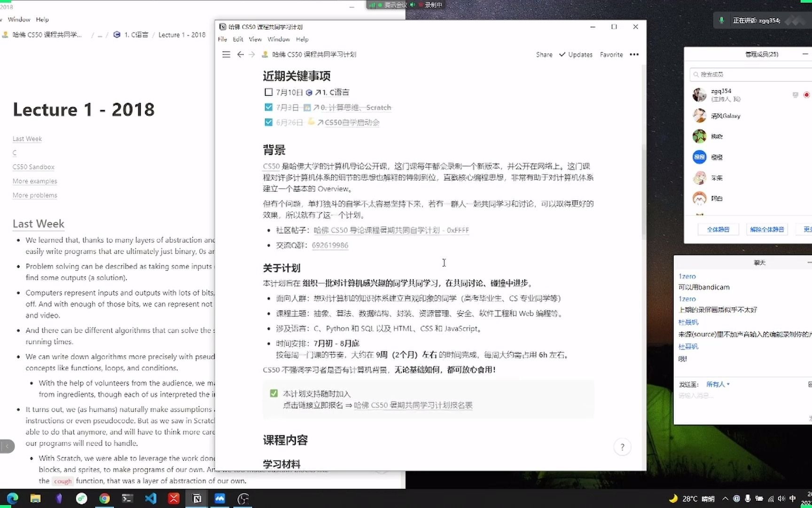This screenshot has height=508, width=812.
Task: Open the 发送至 所有人 recipient dropdown
Action: tap(718, 384)
